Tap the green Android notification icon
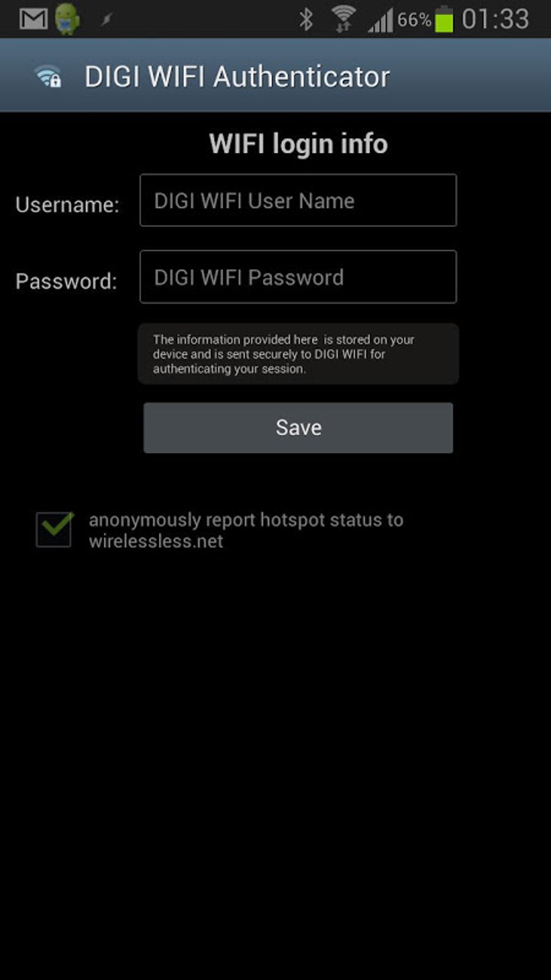 click(x=68, y=19)
